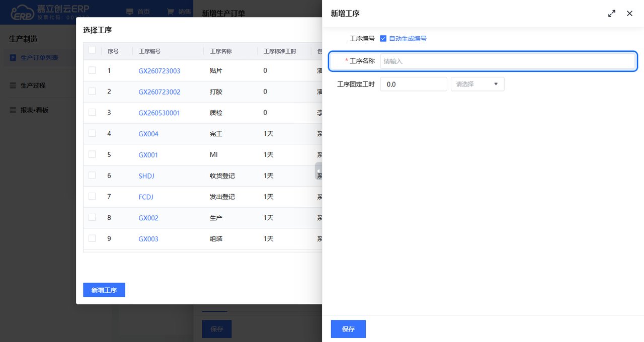This screenshot has height=342, width=644.
Task: Click 打胶 process name cell
Action: [216, 92]
